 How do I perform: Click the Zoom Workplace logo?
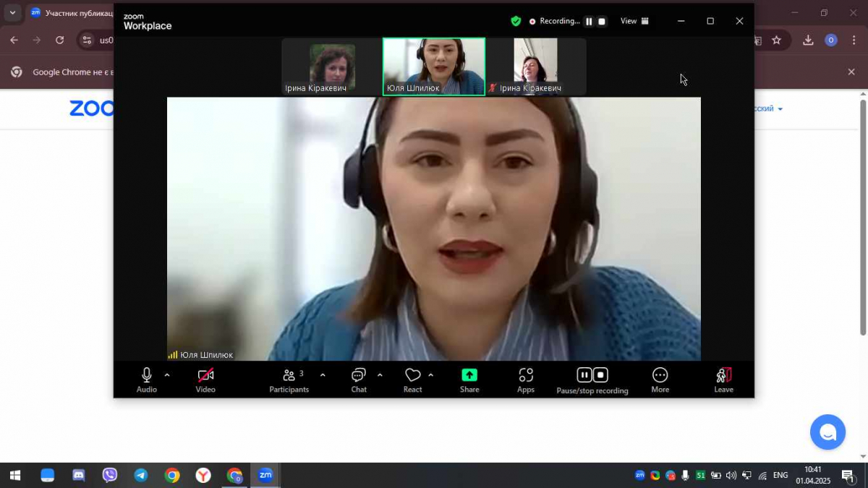pyautogui.click(x=148, y=22)
